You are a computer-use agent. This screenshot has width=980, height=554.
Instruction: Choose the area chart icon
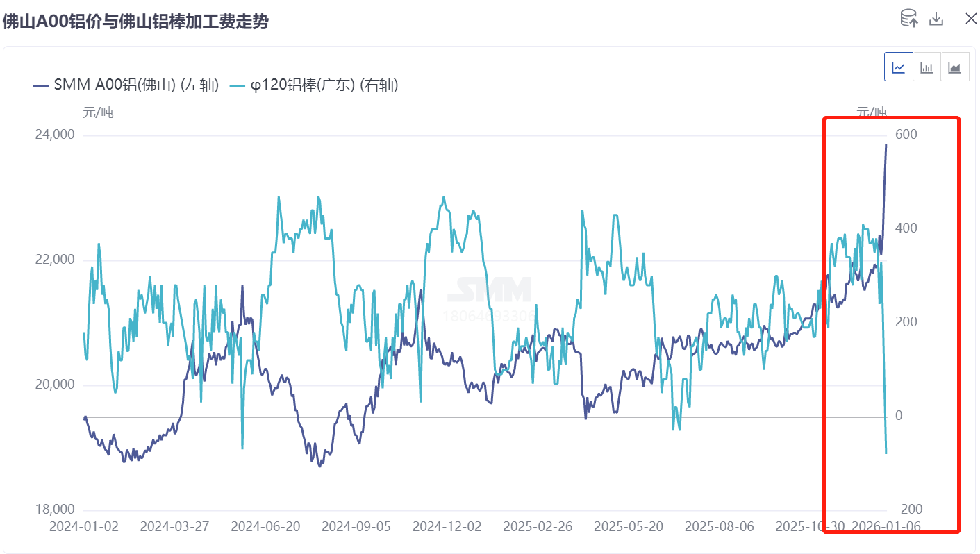[x=954, y=67]
